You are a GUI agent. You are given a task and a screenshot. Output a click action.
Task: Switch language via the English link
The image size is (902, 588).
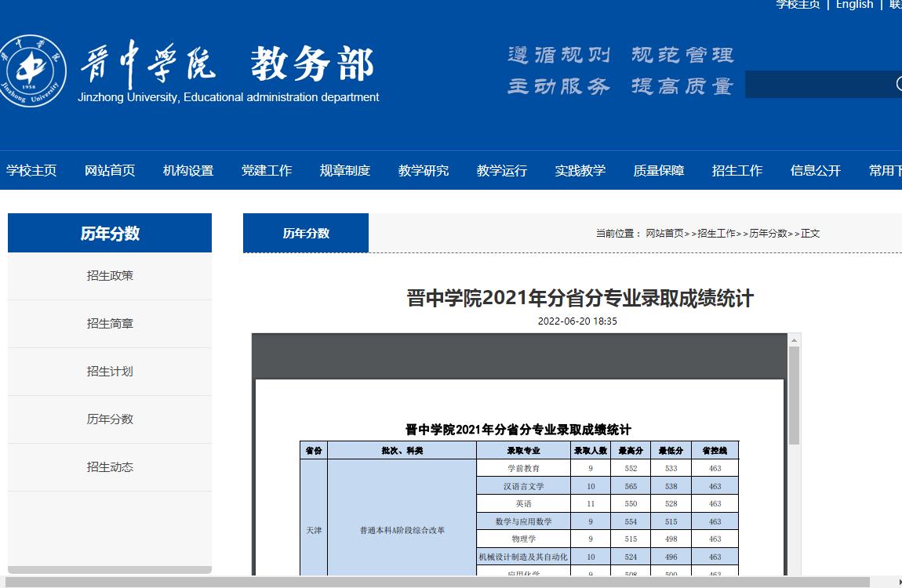pos(854,5)
